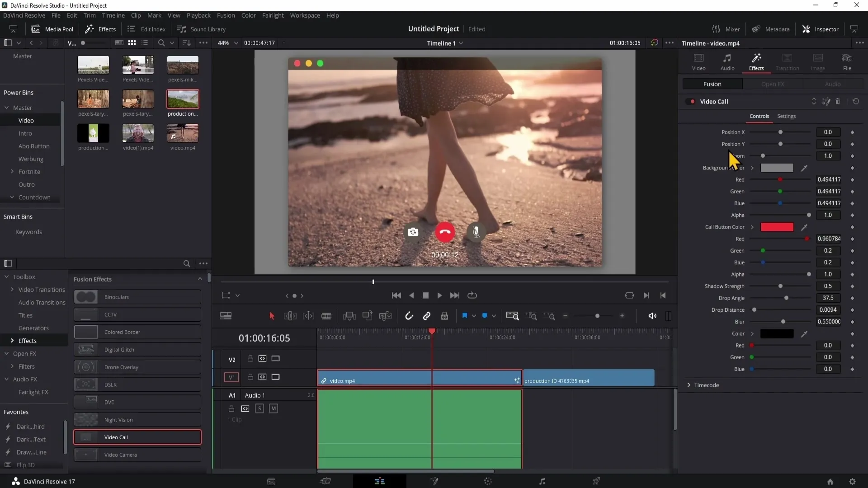Image resolution: width=868 pixels, height=488 pixels.
Task: Select the Flag marker icon in timeline toolbar
Action: click(466, 316)
